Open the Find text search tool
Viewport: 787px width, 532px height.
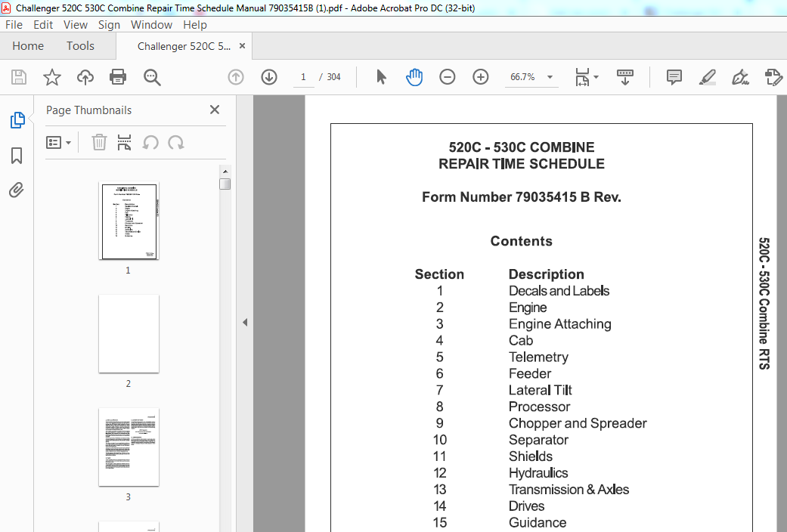pyautogui.click(x=151, y=77)
